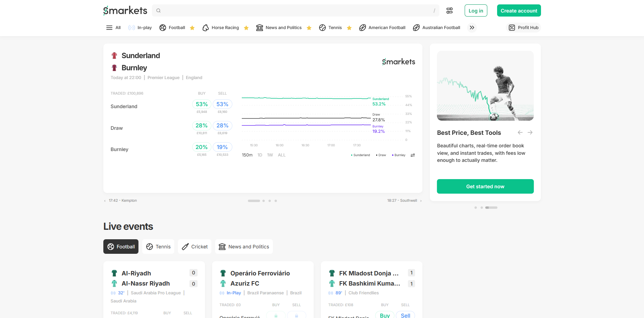
Task: Open Profit Hub
Action: [523, 27]
